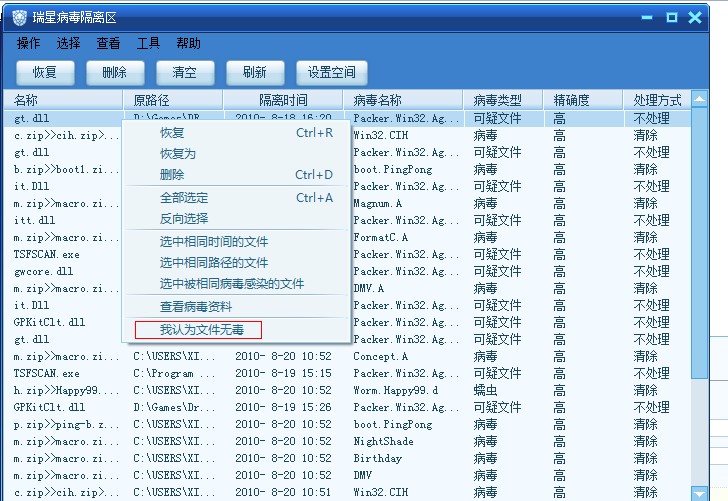Choose 恢复为 in context menu
The height and width of the screenshot is (501, 728).
pos(236,154)
